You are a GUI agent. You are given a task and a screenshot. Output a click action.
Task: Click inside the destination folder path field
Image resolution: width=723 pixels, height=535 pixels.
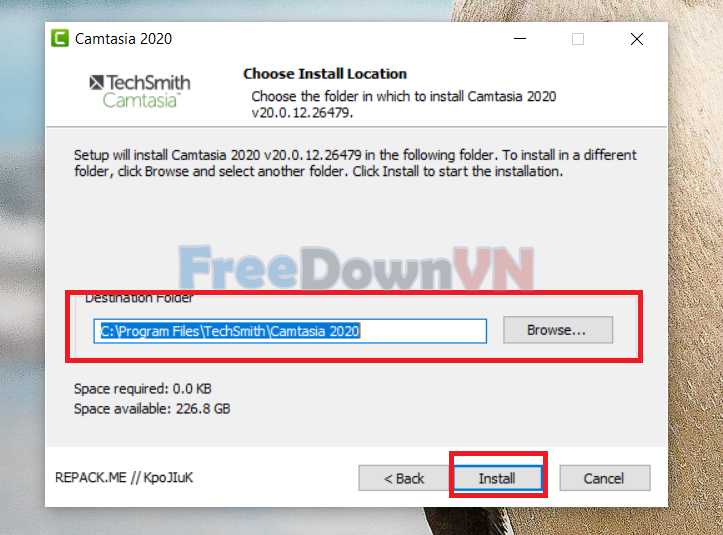coord(290,331)
